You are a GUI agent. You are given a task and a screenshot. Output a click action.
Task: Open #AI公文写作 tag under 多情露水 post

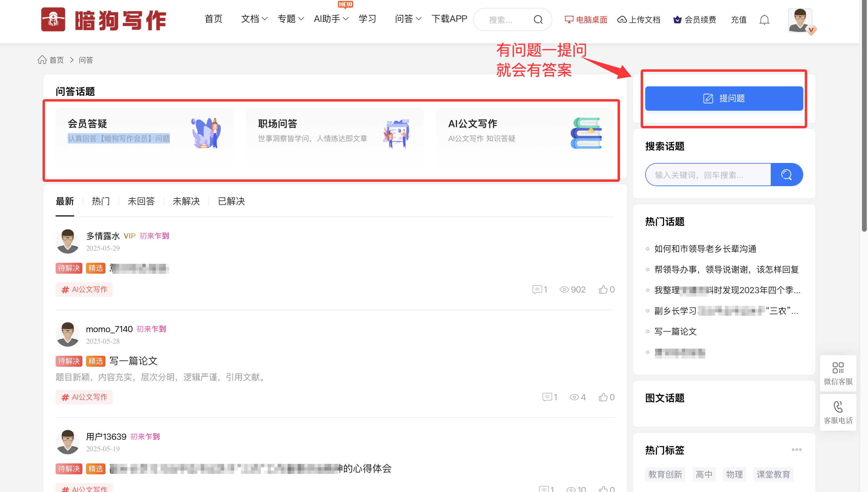click(x=84, y=289)
